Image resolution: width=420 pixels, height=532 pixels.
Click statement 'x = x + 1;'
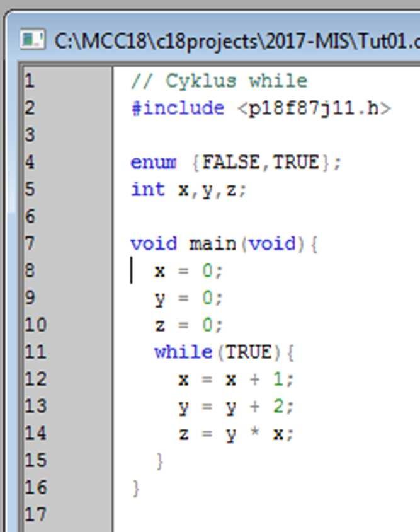pos(236,379)
